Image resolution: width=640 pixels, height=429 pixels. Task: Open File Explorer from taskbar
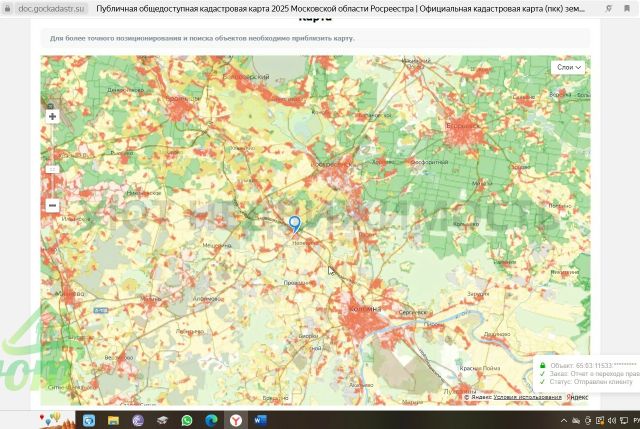tap(113, 420)
